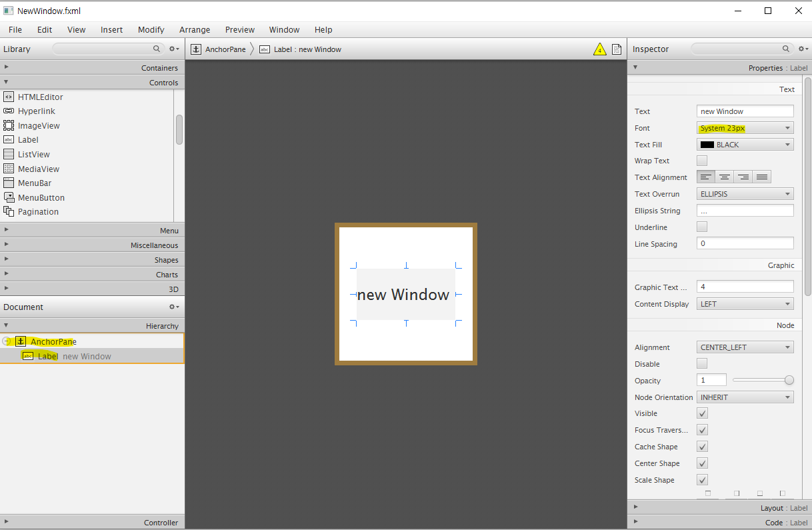Click the Label icon in Library

pyautogui.click(x=9, y=140)
